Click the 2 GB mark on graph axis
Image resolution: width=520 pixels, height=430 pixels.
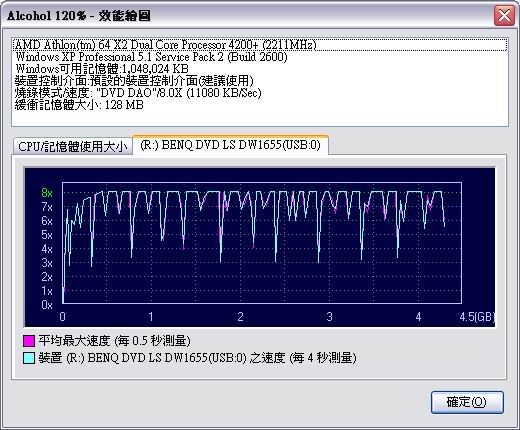click(240, 317)
